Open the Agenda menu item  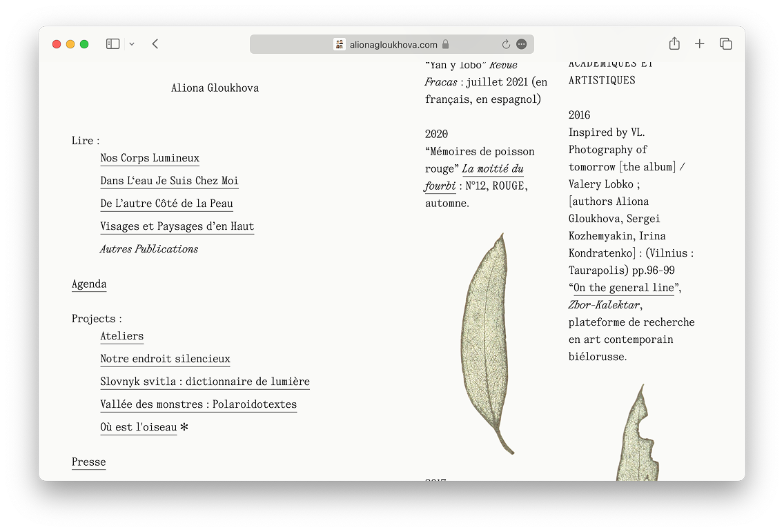89,284
